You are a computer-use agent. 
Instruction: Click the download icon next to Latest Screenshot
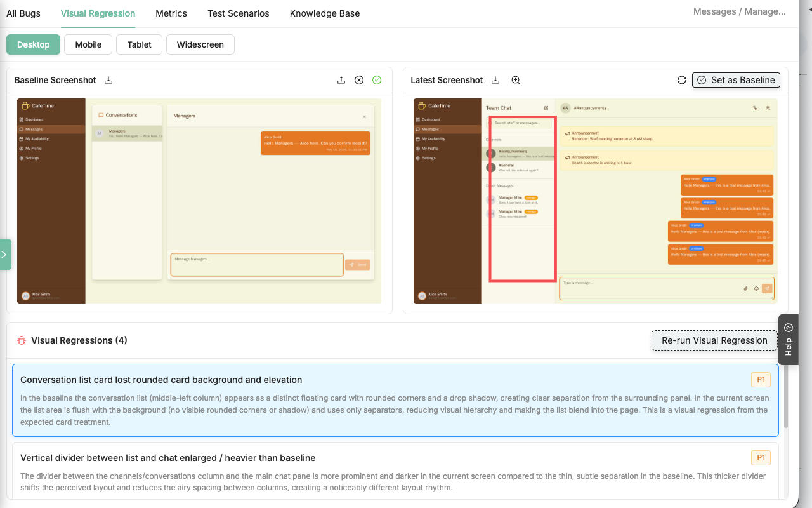(495, 80)
